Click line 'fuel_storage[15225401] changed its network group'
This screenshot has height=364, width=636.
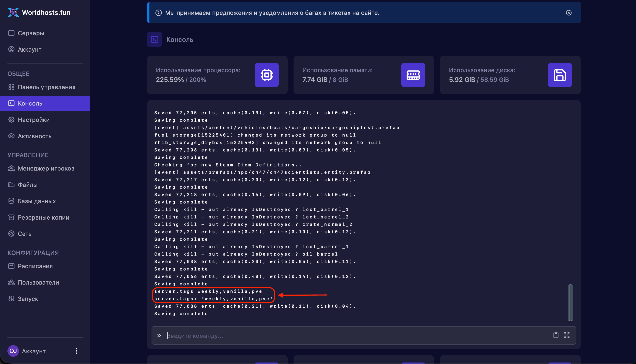pos(255,135)
